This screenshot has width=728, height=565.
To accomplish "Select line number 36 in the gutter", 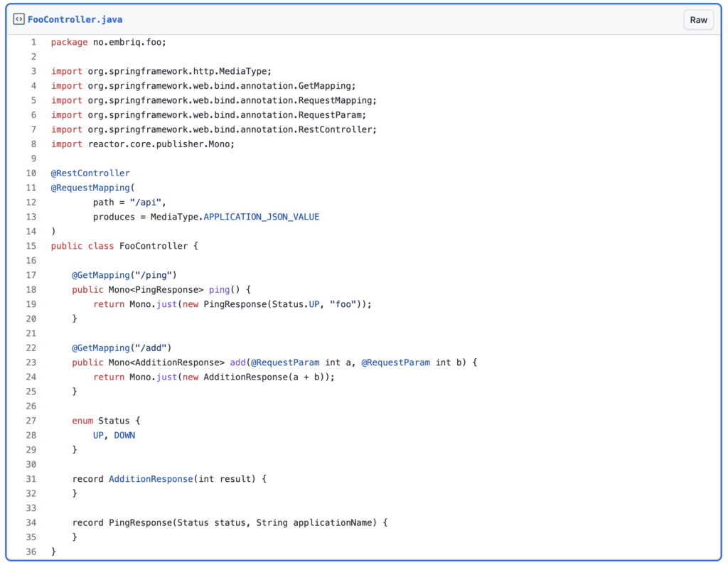I will (31, 551).
